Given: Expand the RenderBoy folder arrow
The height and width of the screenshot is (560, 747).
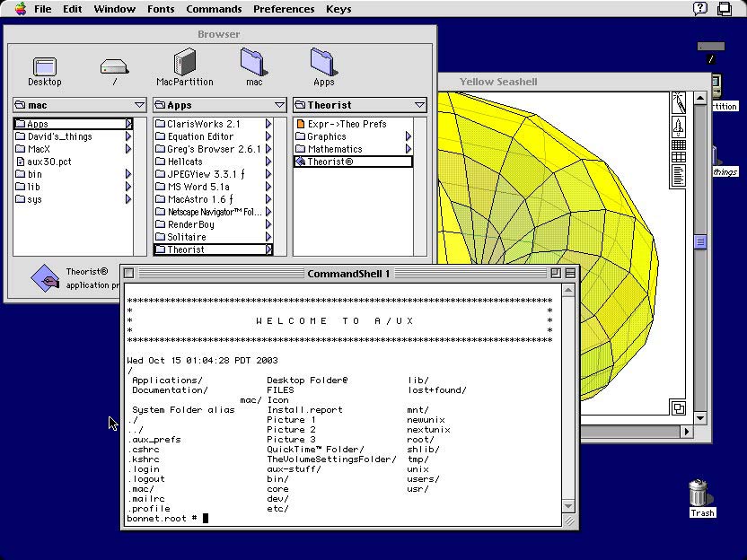Looking at the screenshot, I should pyautogui.click(x=268, y=224).
